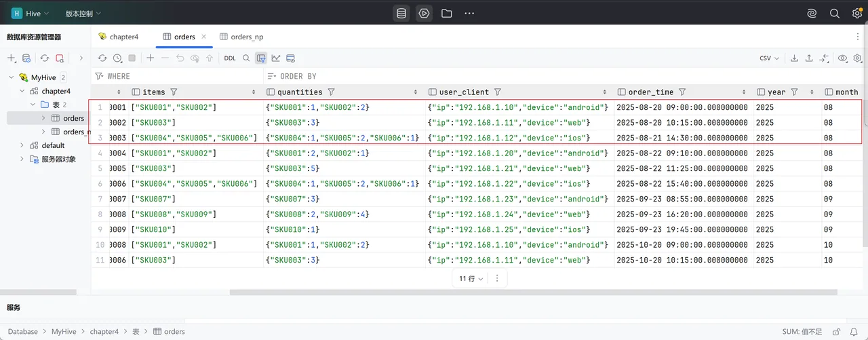The width and height of the screenshot is (868, 340).
Task: Open the Files folder icon in title bar
Action: click(x=446, y=14)
